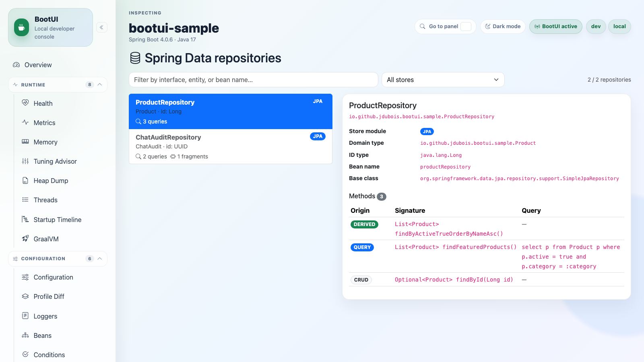Screen dimensions: 644x362
Task: Click the Memory chip icon
Action: pos(25,142)
